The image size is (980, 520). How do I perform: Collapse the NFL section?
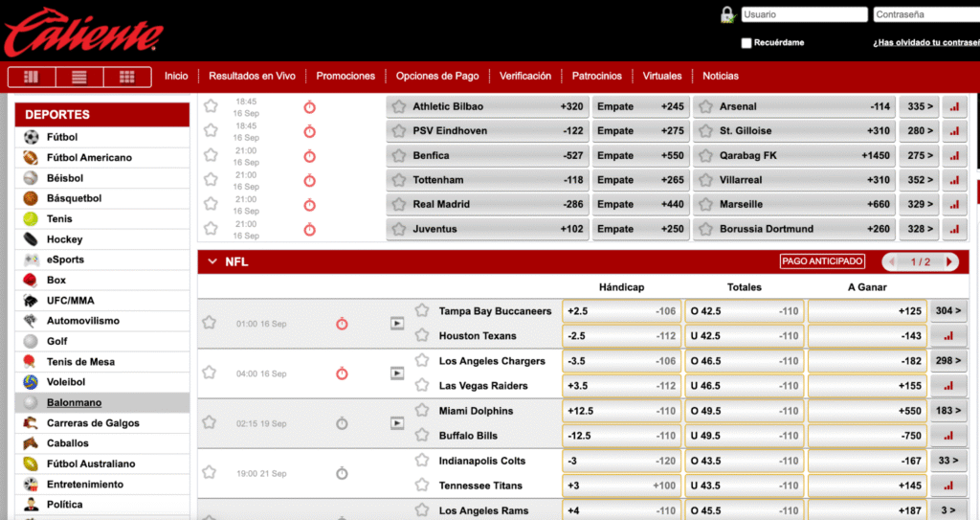tap(211, 261)
